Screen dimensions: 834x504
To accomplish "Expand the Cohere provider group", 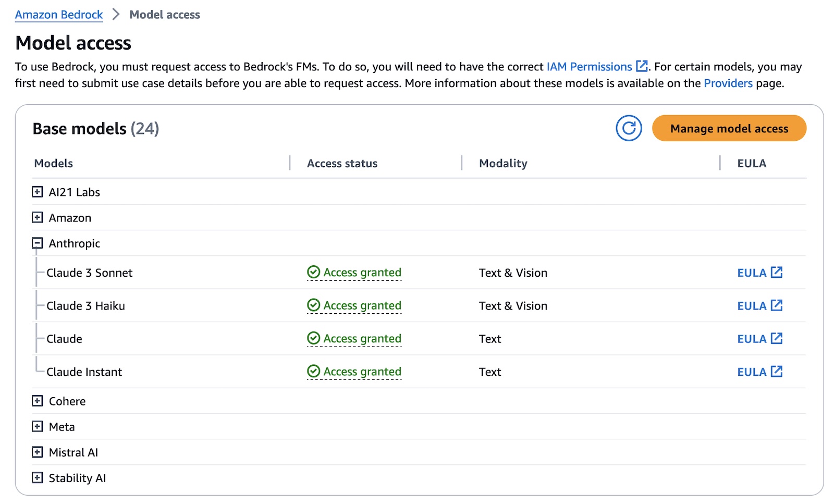I will point(38,401).
